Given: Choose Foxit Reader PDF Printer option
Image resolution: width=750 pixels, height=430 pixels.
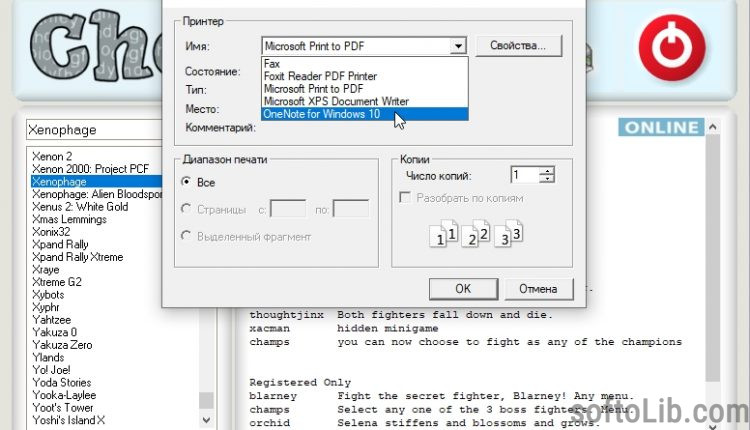Looking at the screenshot, I should [364, 76].
